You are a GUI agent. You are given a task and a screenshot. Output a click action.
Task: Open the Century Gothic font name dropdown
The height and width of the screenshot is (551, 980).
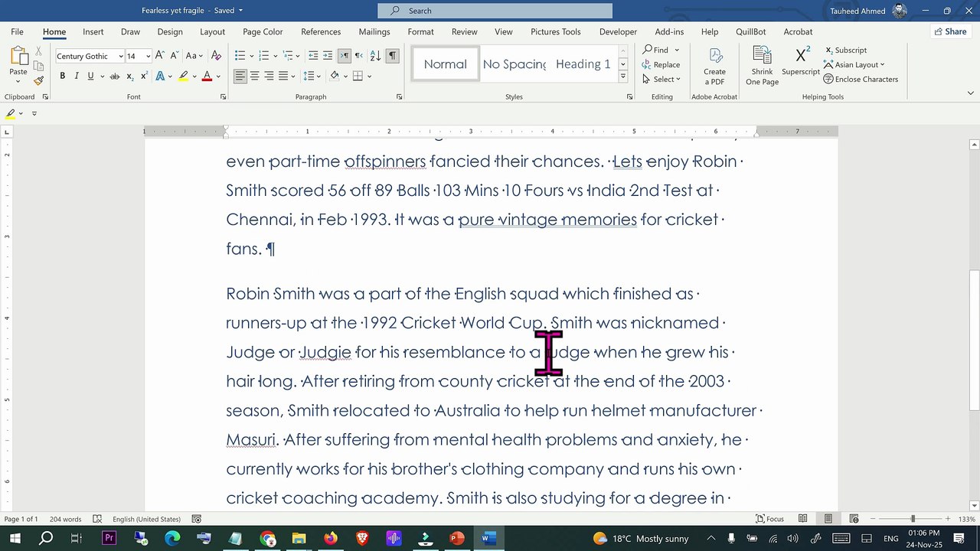coord(121,56)
